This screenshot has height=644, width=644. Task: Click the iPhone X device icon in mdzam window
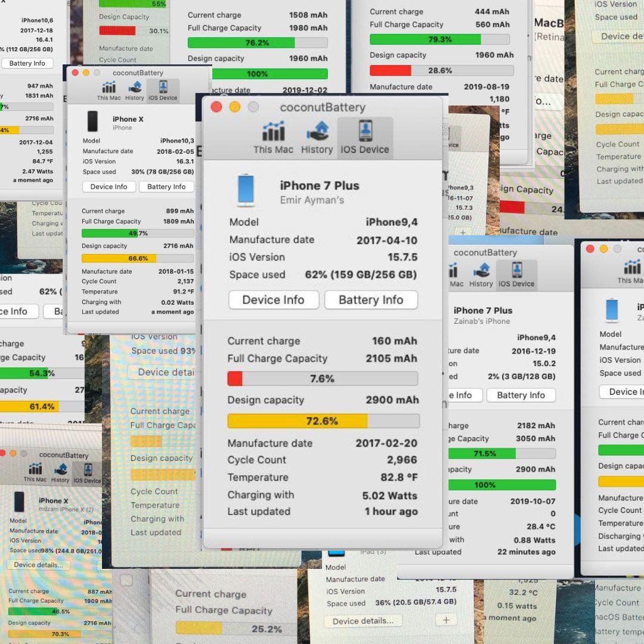(x=19, y=501)
